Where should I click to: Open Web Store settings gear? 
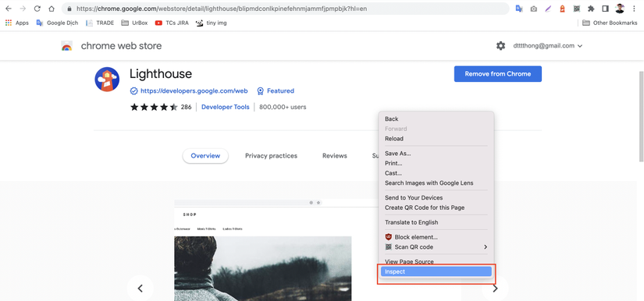500,46
